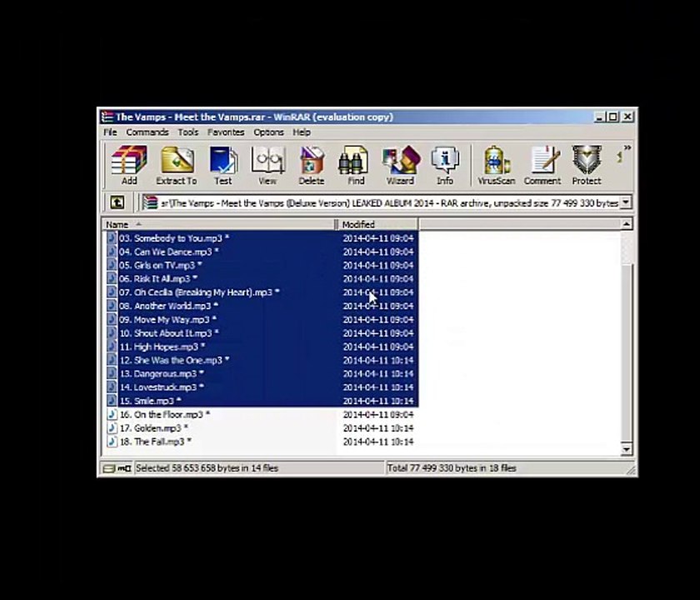Click Selected 58 653 658 bytes status text
700x600 pixels.
207,468
